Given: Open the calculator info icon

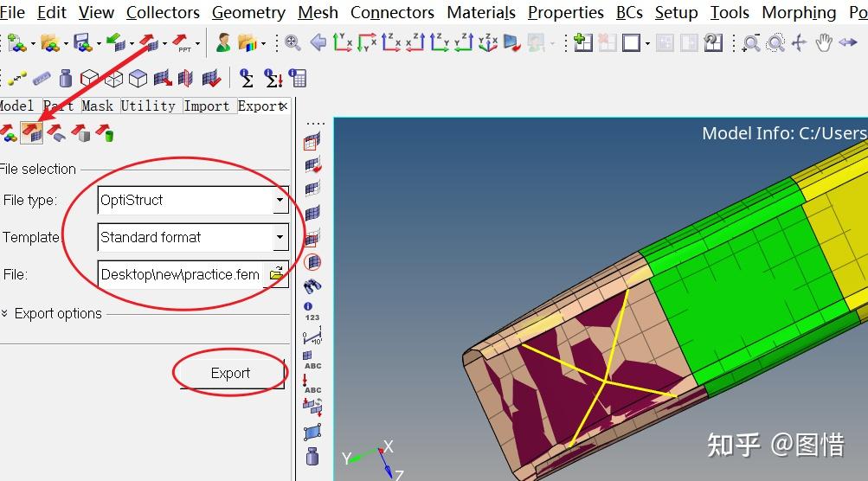Looking at the screenshot, I should pyautogui.click(x=298, y=79).
